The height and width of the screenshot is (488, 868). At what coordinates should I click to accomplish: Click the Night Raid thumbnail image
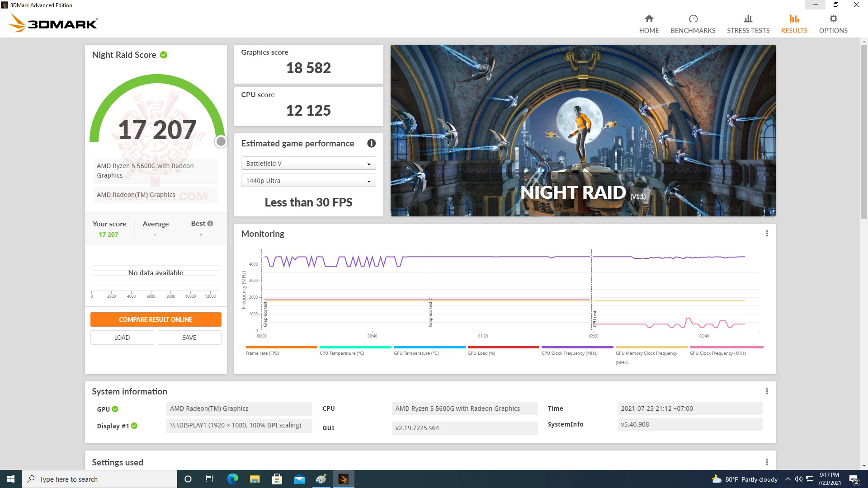point(583,130)
